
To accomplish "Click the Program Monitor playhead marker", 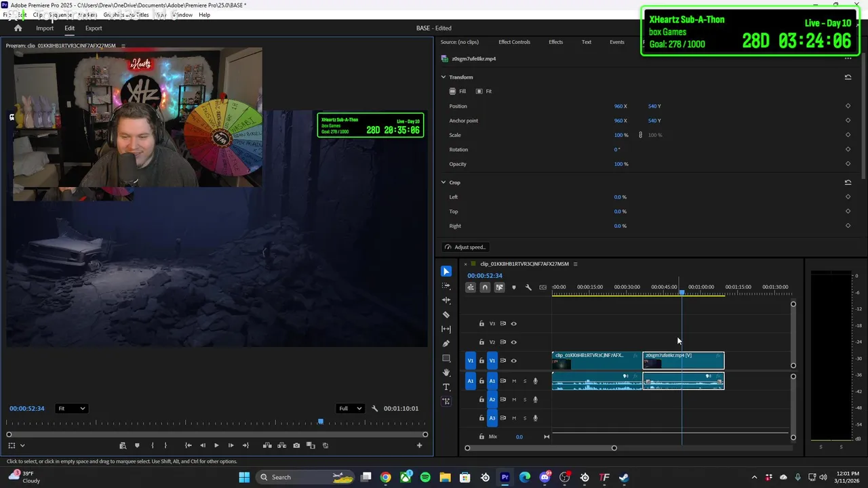I will 321,422.
